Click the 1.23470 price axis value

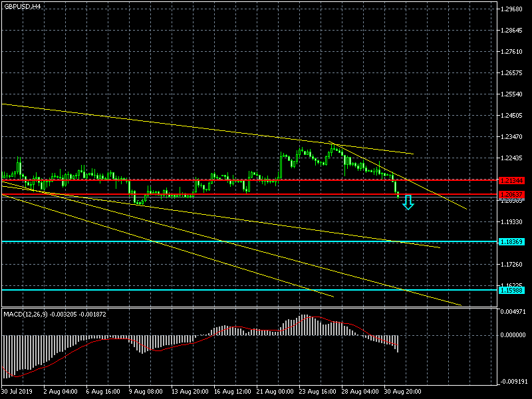[511, 137]
